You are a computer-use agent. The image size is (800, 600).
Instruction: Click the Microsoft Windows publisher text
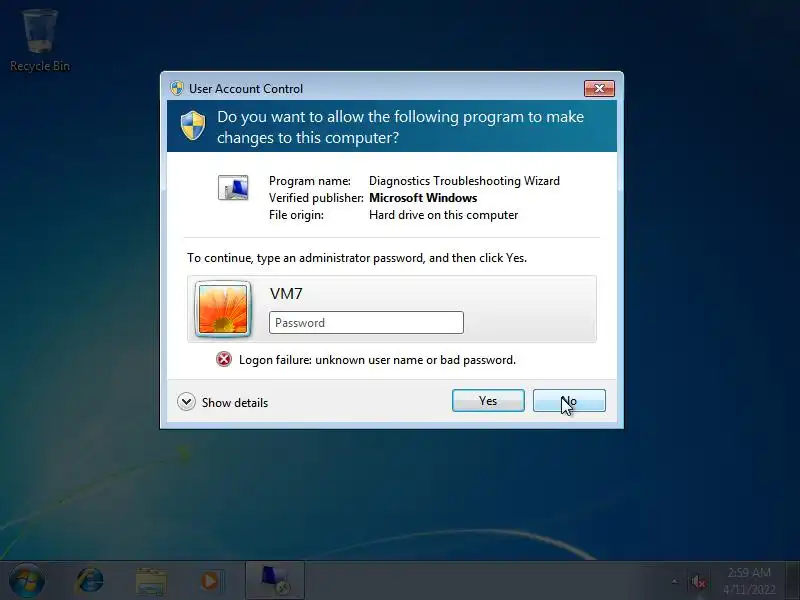coord(423,197)
